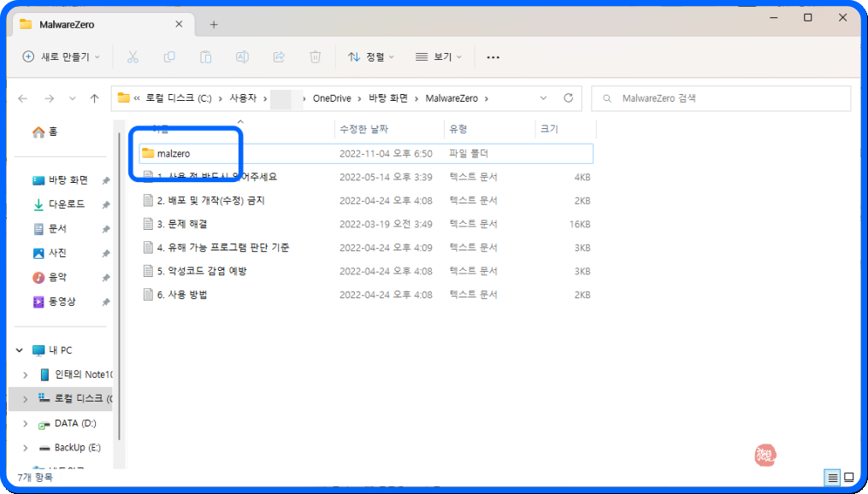Select file 6. 사용 방법
The width and height of the screenshot is (868, 494).
pyautogui.click(x=366, y=295)
